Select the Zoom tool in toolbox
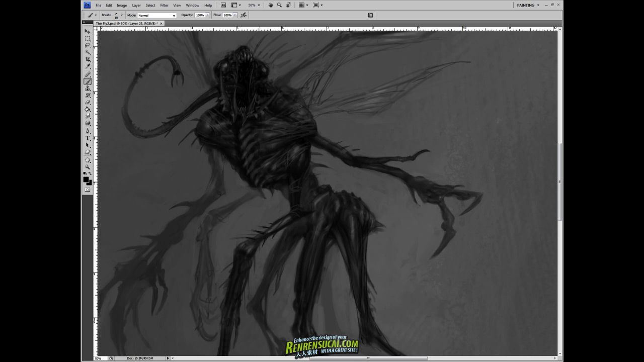Screen dimensions: 644x362 pos(88,167)
